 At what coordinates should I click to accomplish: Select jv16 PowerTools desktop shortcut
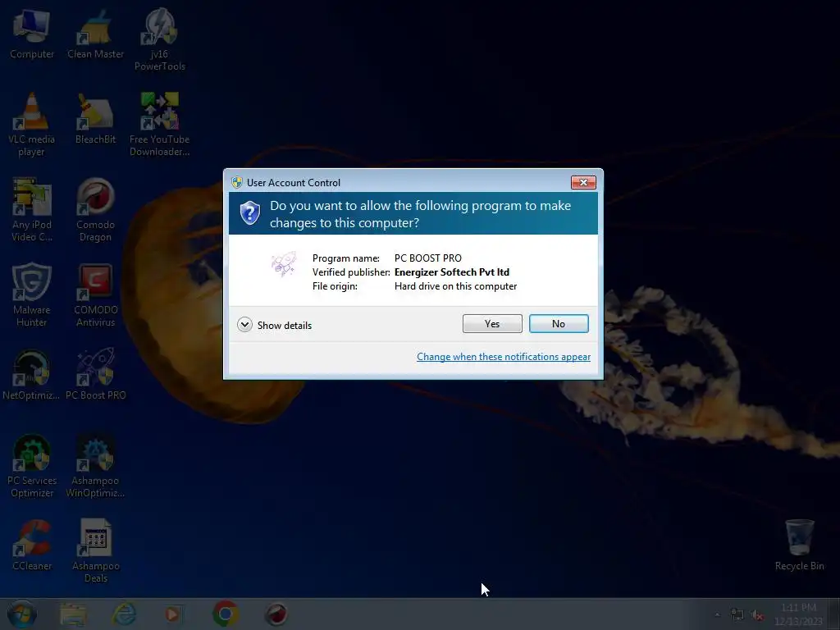[159, 39]
